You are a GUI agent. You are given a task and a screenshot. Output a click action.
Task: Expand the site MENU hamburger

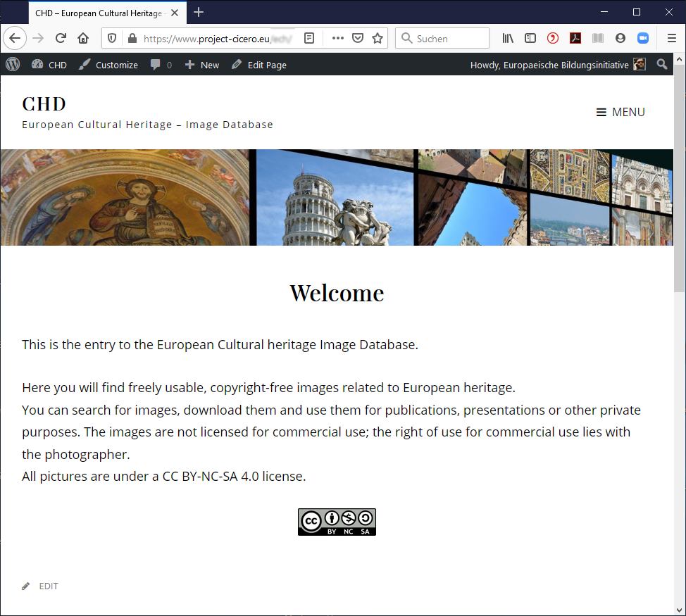[x=620, y=112]
